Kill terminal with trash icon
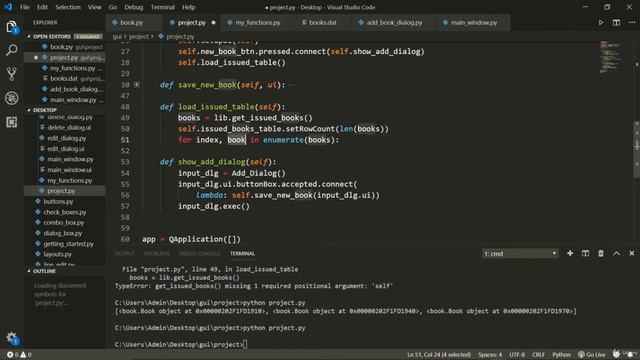Viewport: 640px width, 360px height. [601, 253]
